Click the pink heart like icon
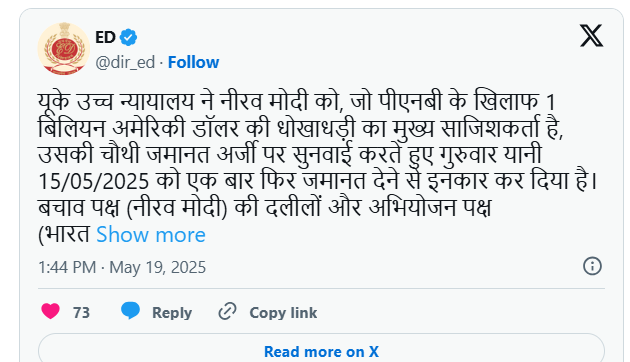Image resolution: width=630 pixels, height=362 pixels. point(51,311)
